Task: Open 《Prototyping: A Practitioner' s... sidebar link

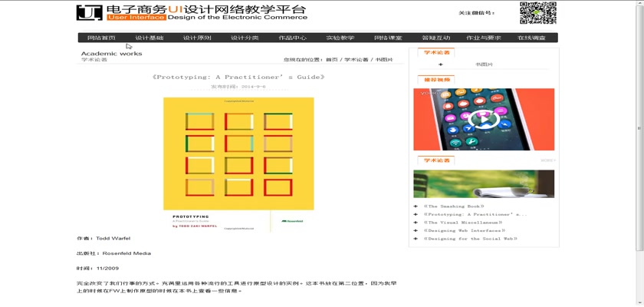Action: [475, 215]
